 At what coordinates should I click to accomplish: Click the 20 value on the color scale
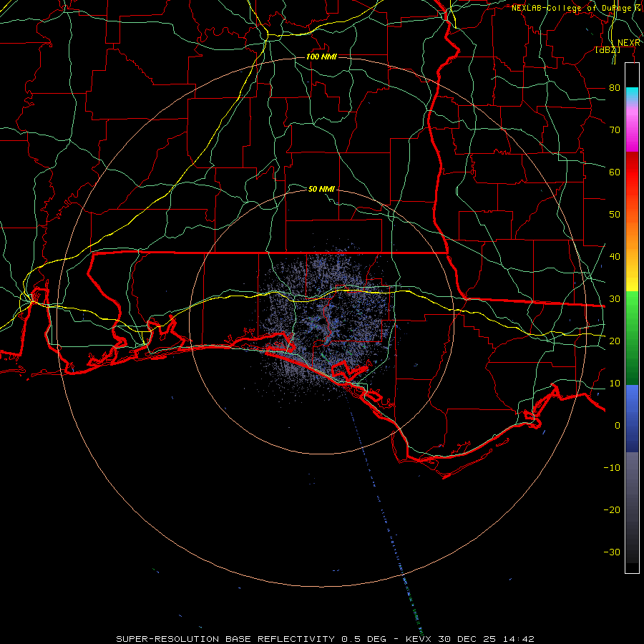[615, 341]
